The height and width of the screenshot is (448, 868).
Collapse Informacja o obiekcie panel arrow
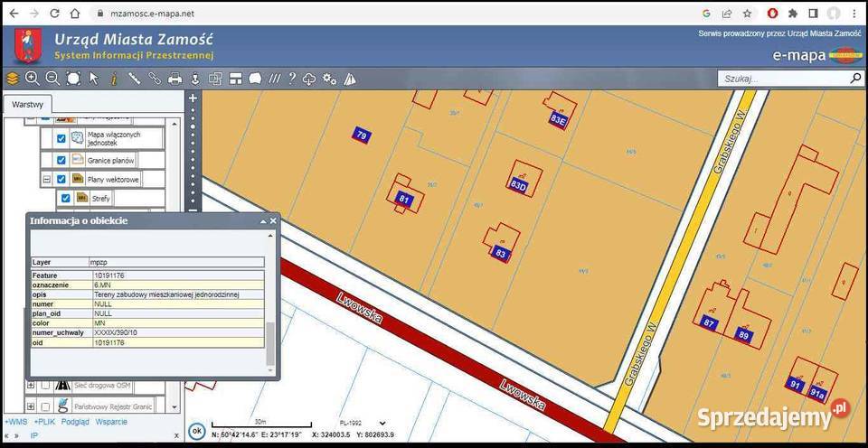(x=263, y=221)
